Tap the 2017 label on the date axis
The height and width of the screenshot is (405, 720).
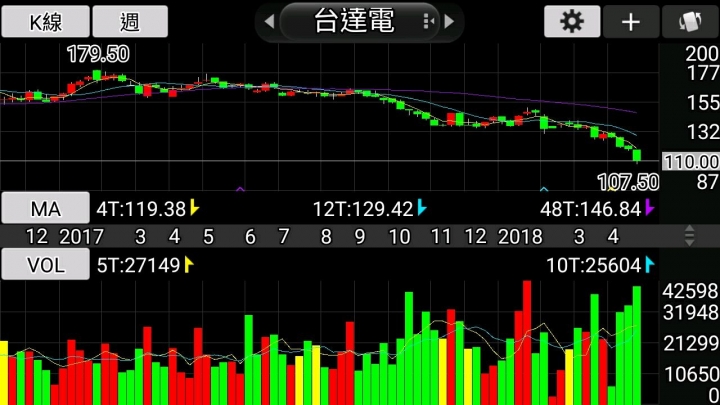[81, 237]
